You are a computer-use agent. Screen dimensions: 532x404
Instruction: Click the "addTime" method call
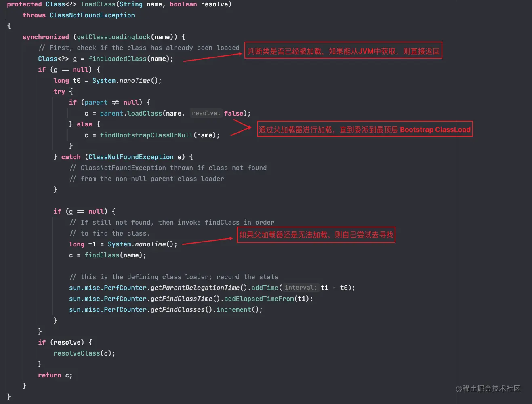265,288
